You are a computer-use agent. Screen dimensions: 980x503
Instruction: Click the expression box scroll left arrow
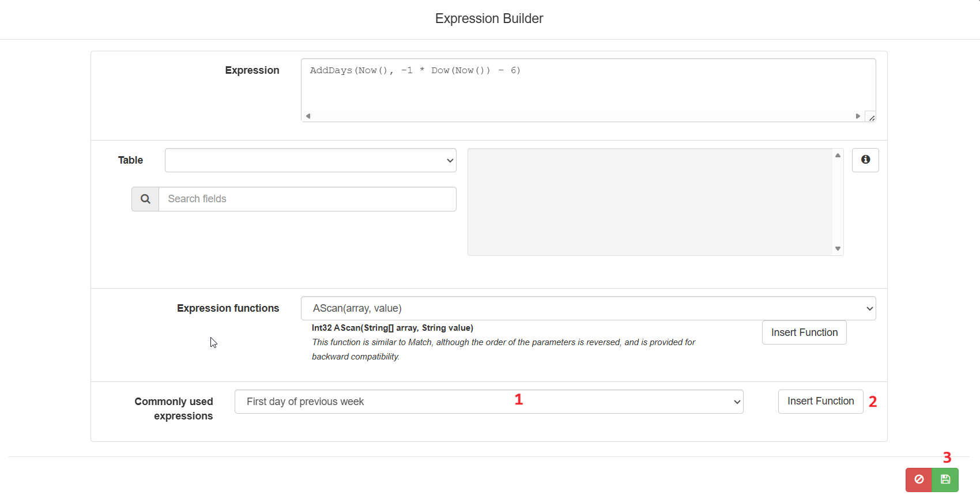(308, 116)
